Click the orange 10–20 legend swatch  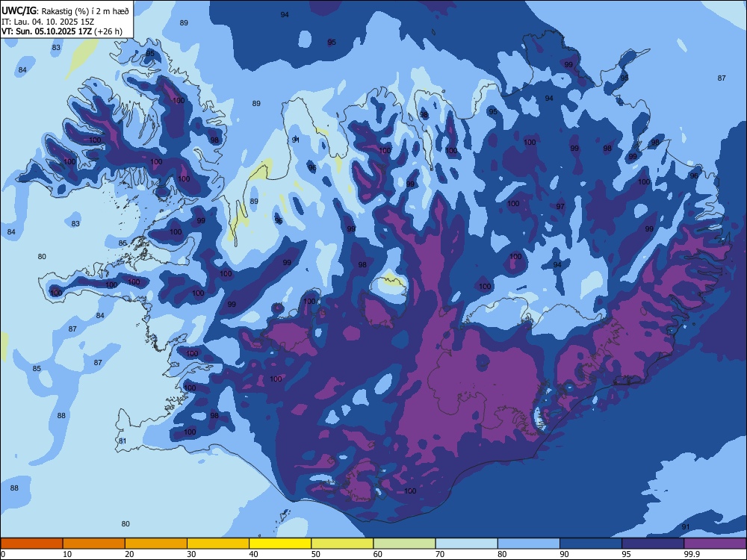[94, 544]
